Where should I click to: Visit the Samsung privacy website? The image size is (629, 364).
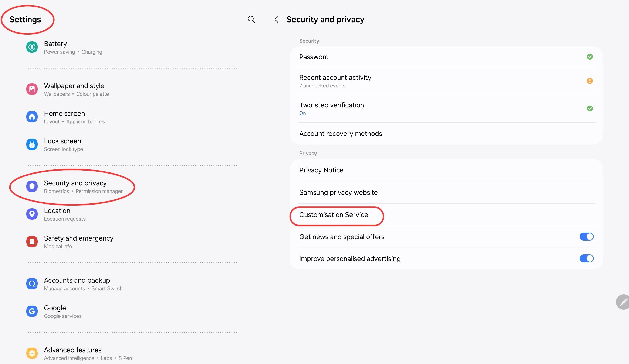338,192
